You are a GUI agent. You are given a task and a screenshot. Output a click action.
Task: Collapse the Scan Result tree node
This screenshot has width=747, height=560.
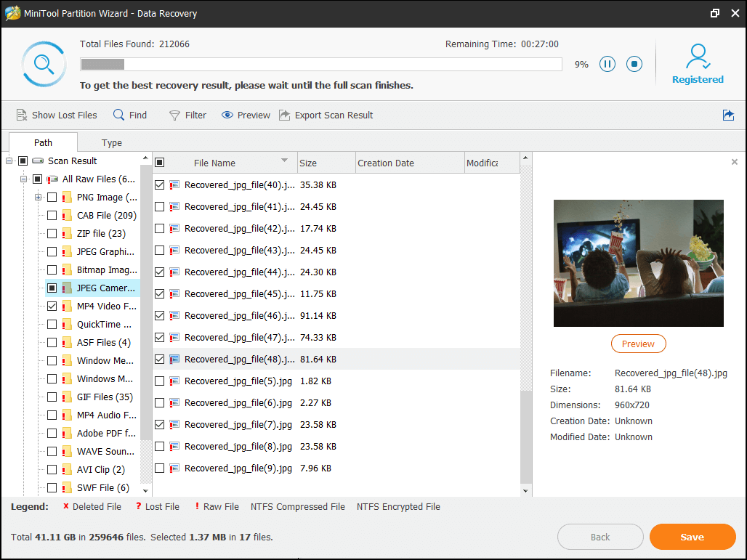pyautogui.click(x=9, y=161)
